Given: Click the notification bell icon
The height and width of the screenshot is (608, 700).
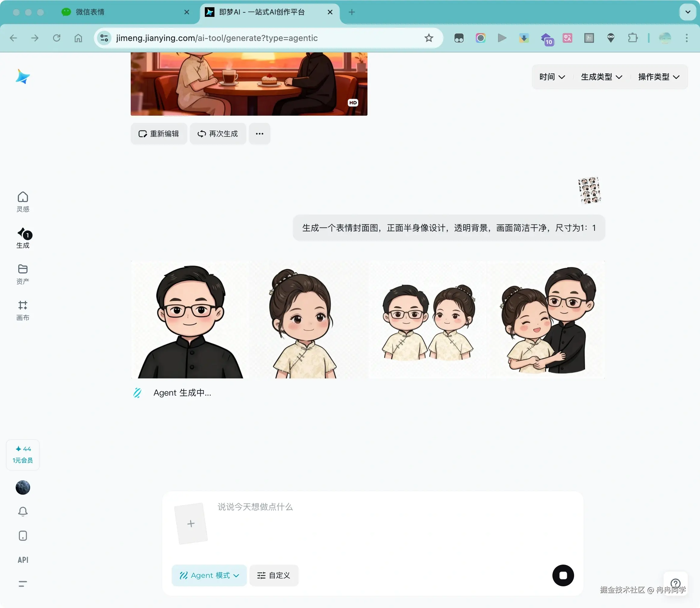Looking at the screenshot, I should pos(23,511).
